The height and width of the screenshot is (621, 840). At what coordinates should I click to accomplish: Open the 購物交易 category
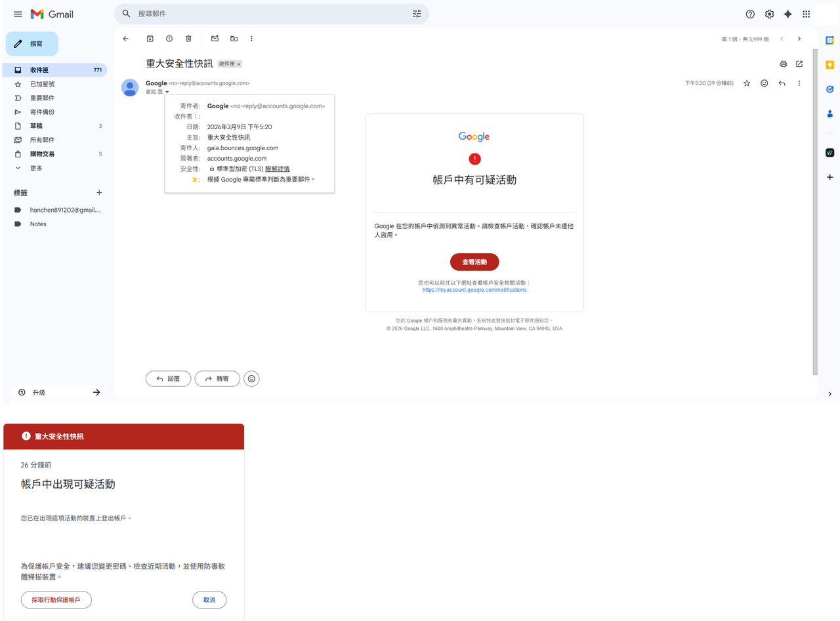coord(54,154)
